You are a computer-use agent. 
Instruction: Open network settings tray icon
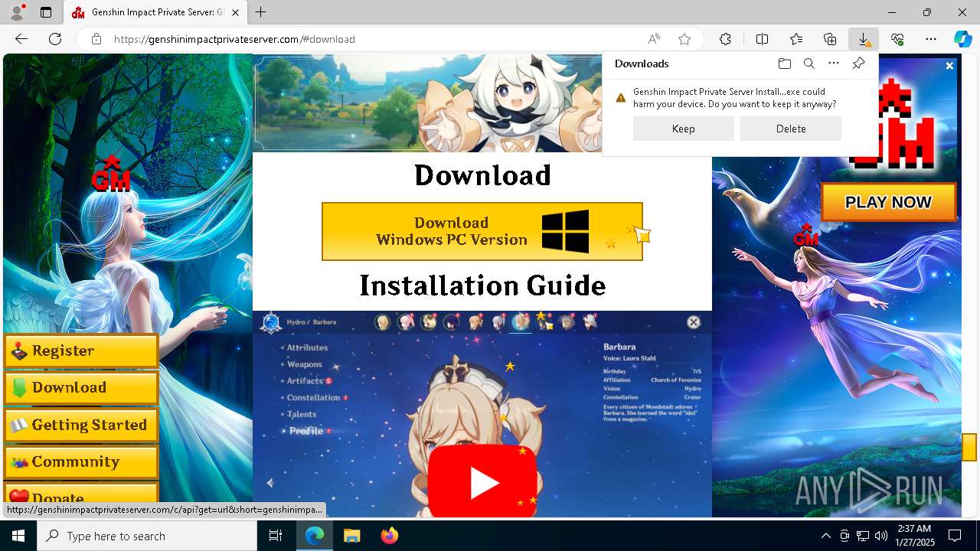point(863,536)
